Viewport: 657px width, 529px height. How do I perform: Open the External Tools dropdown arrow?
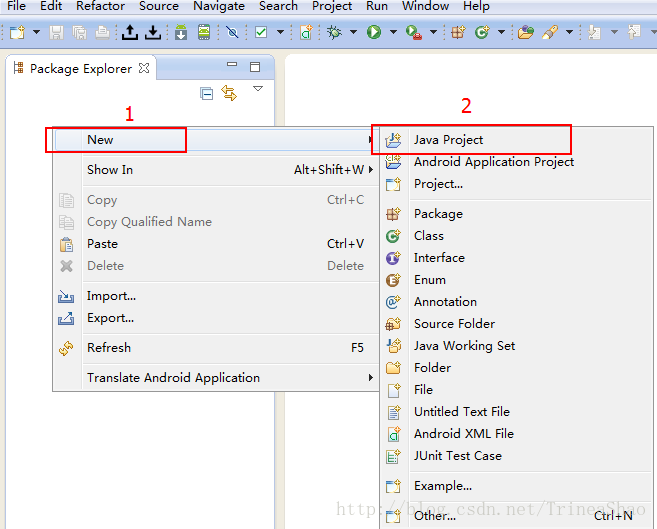433,32
